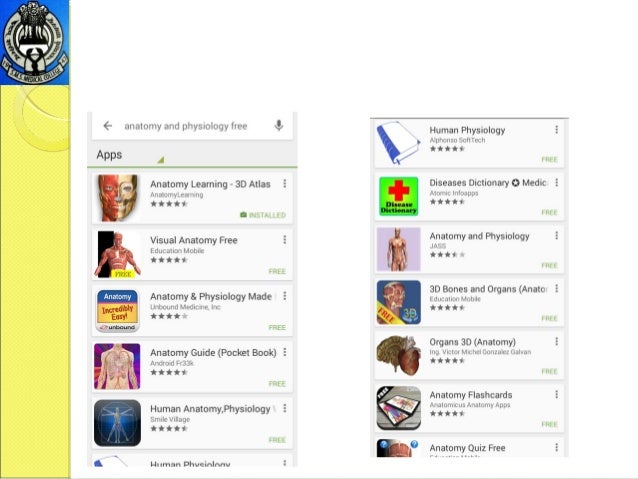The width and height of the screenshot is (638, 479).
Task: Open Anatomy Flashcards app icon
Action: tap(399, 408)
